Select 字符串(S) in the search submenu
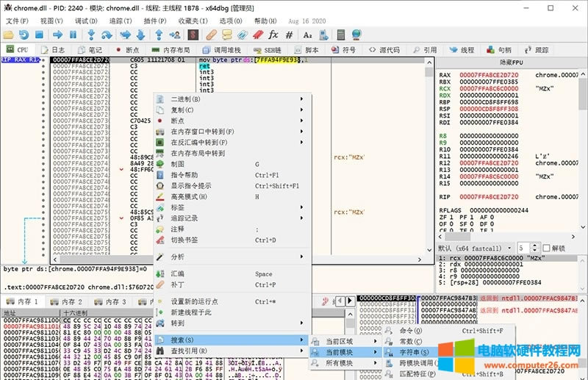This screenshot has width=588, height=380. coord(413,352)
